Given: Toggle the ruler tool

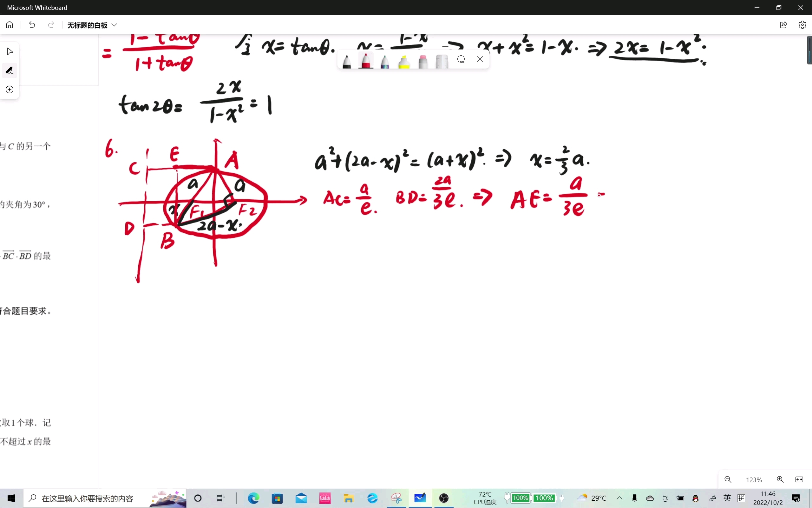Looking at the screenshot, I should pos(442,61).
